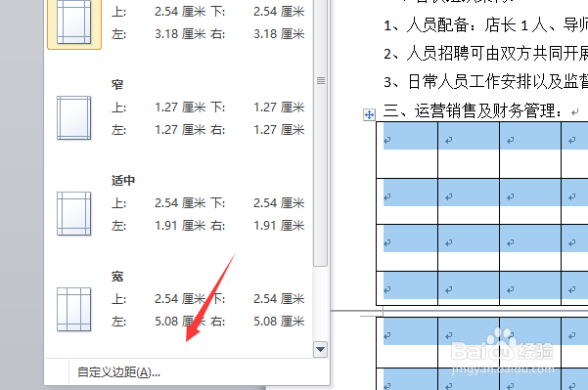Click the Wide margin page preview icon
The image size is (588, 390).
point(74,310)
